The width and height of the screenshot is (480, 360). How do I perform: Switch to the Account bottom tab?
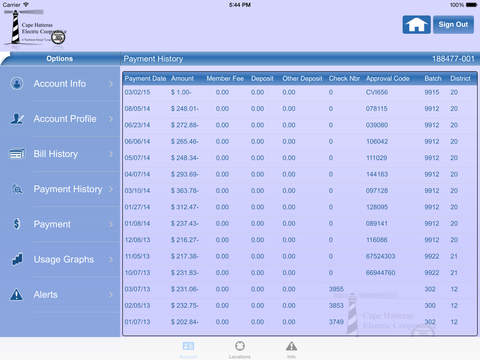[x=188, y=350]
